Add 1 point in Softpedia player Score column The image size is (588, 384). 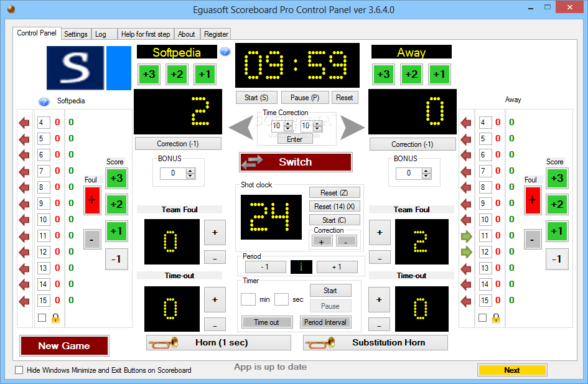(116, 231)
